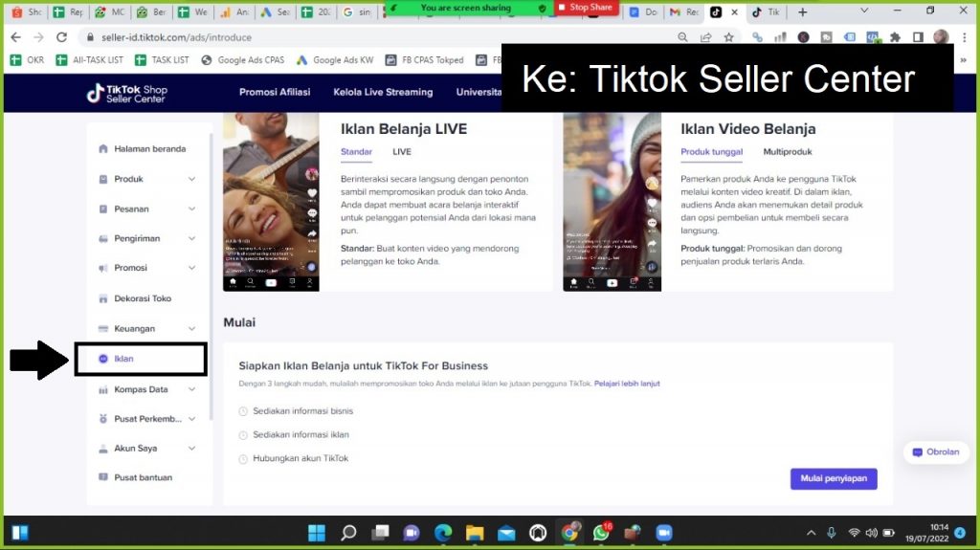Open Pusat bantuan in the sidebar
This screenshot has height=550, width=980.
coord(143,477)
